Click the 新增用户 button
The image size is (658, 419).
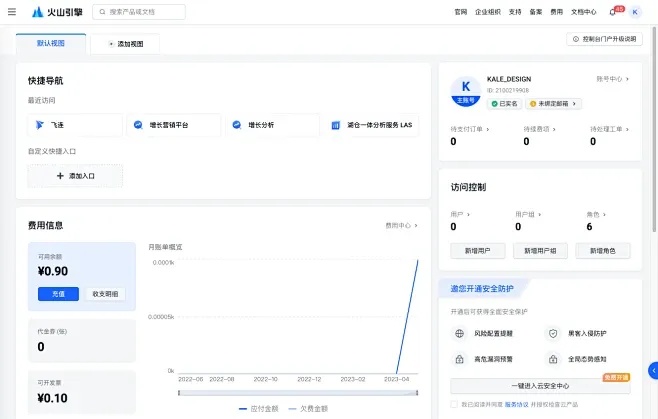tap(478, 251)
